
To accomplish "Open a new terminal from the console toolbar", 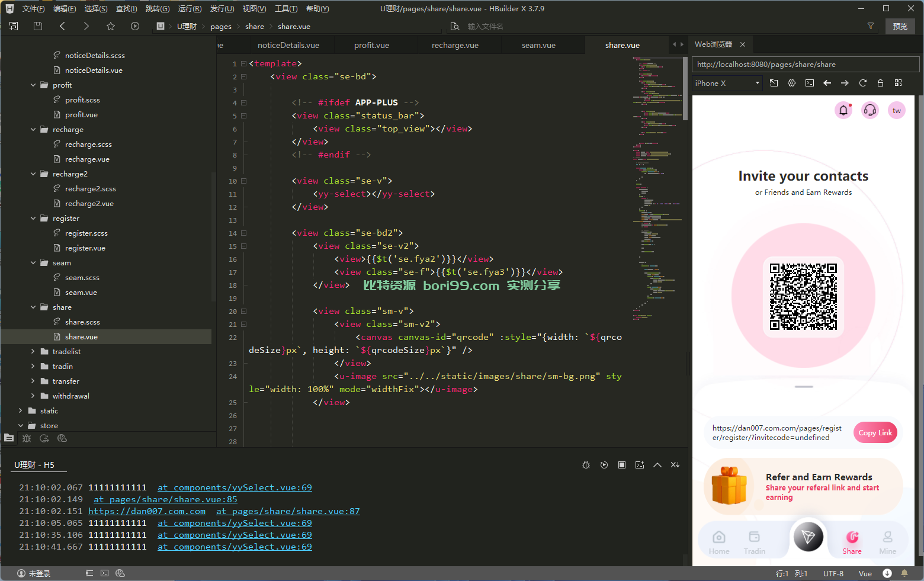I will click(639, 465).
